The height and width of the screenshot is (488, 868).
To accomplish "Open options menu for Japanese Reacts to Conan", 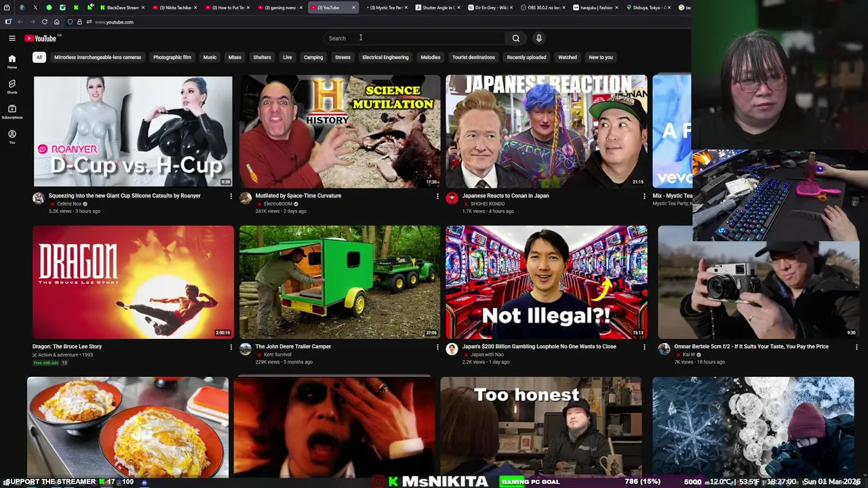I will coord(644,197).
